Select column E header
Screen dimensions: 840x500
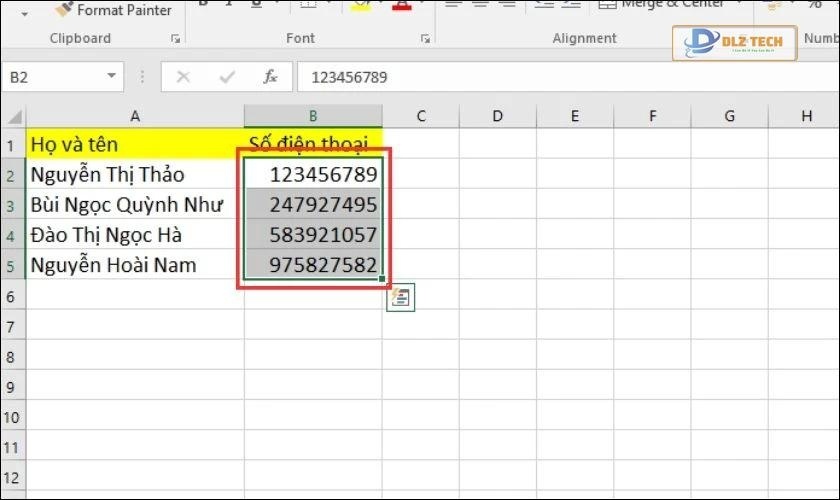pyautogui.click(x=575, y=116)
